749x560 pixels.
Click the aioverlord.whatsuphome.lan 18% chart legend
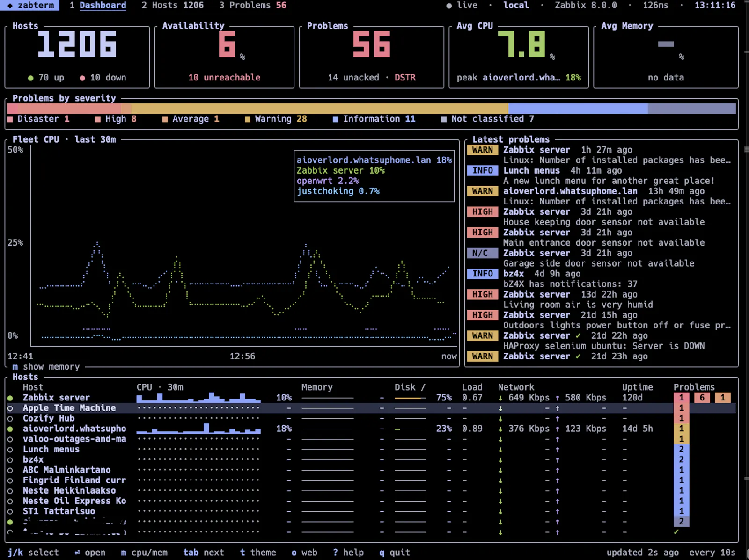pyautogui.click(x=374, y=160)
